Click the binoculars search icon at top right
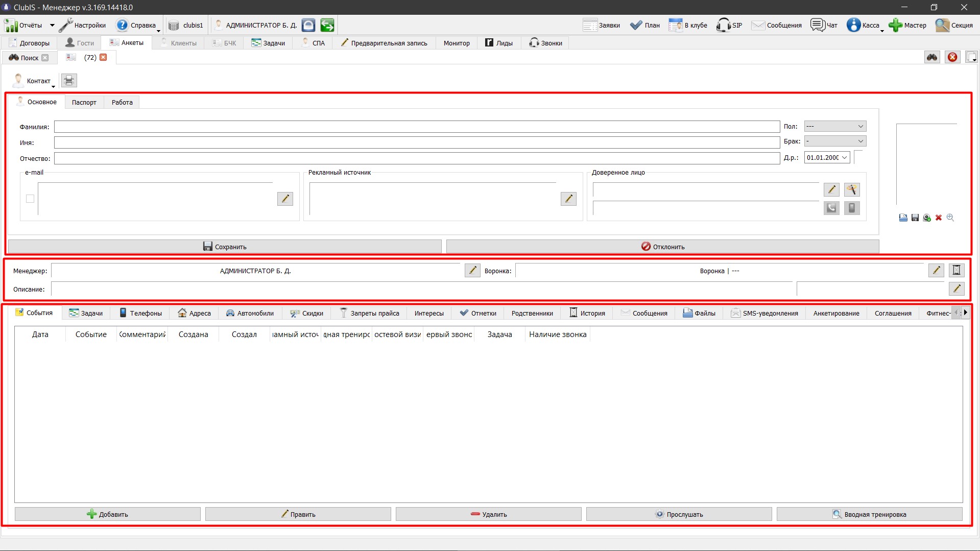The image size is (980, 551). pos(932,57)
